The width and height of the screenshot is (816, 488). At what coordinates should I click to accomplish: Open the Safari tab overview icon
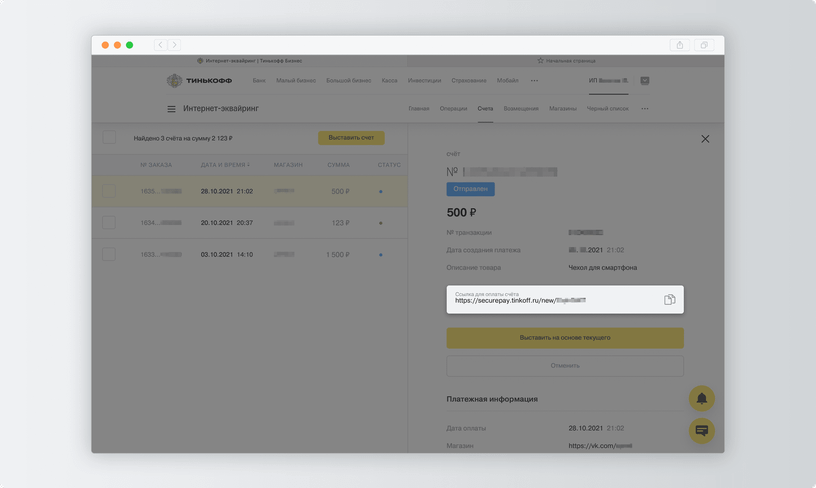point(705,45)
